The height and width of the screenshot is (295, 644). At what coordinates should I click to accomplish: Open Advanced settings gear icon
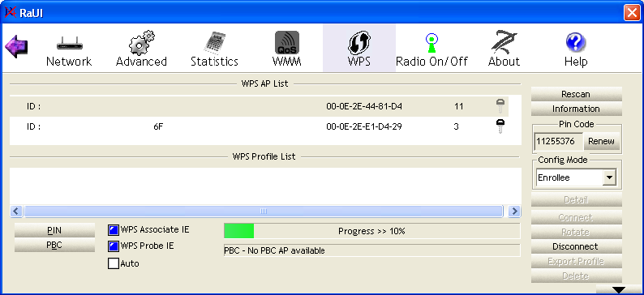click(141, 43)
